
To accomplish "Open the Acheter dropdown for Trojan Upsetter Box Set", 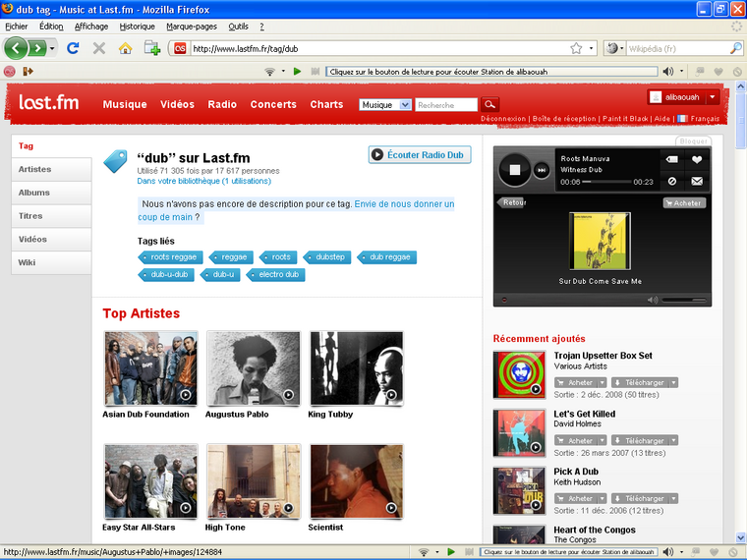I will (x=603, y=382).
